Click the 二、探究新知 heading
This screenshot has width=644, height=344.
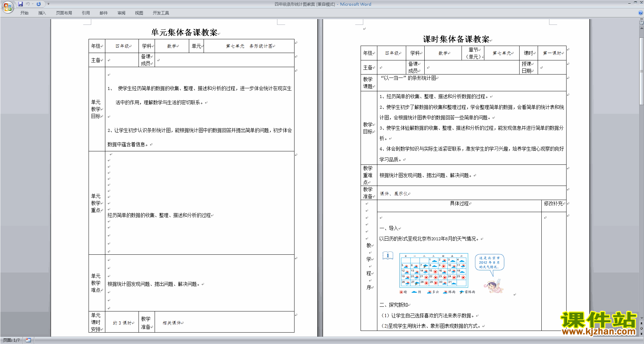point(394,305)
